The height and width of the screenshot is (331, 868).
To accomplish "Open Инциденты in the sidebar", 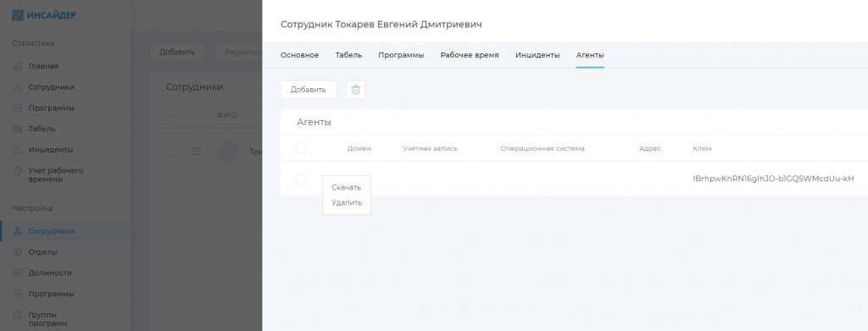I will 50,150.
